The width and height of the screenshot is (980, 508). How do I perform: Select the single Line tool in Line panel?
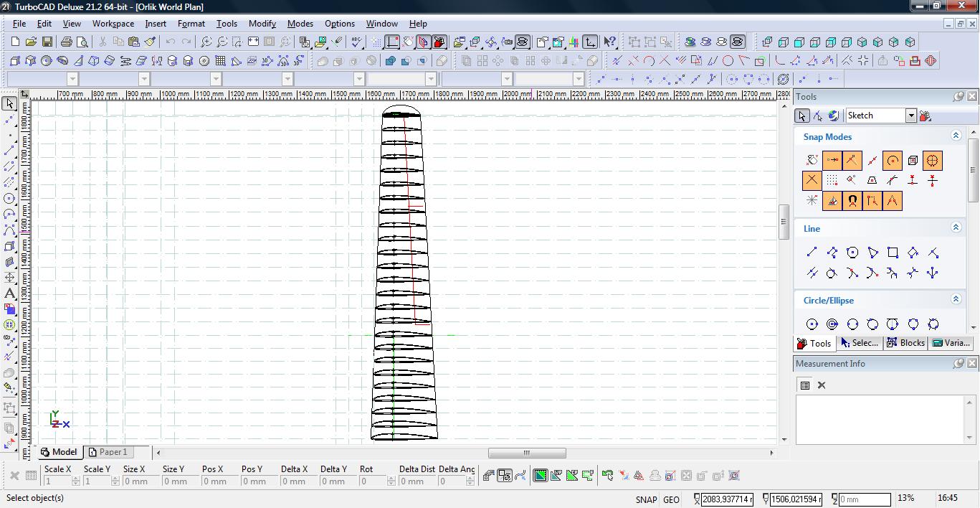click(x=812, y=253)
